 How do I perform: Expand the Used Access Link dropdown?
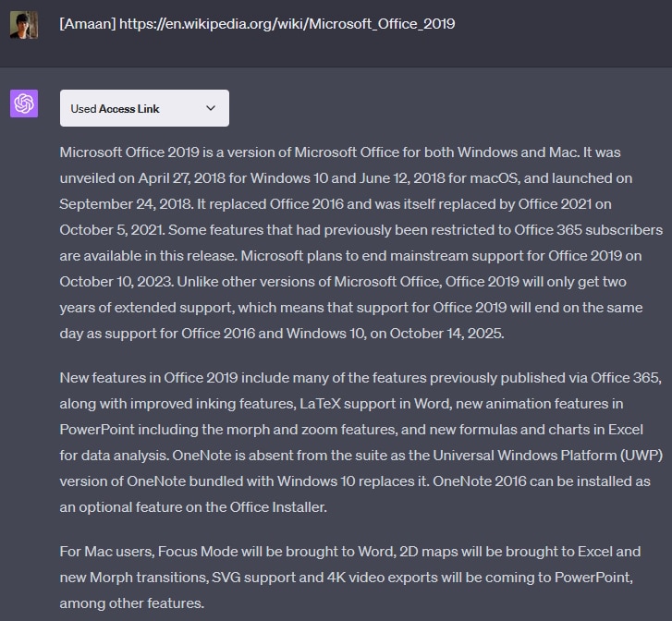coord(144,108)
